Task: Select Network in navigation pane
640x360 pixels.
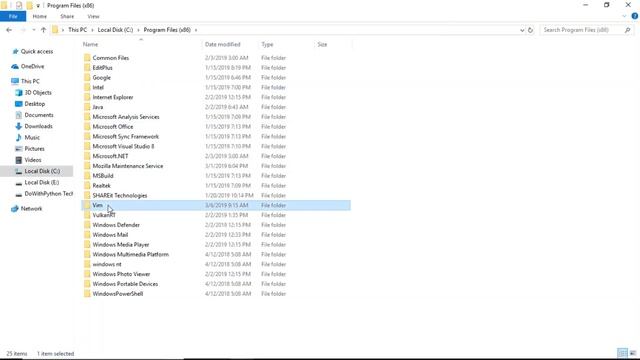Action: point(31,209)
